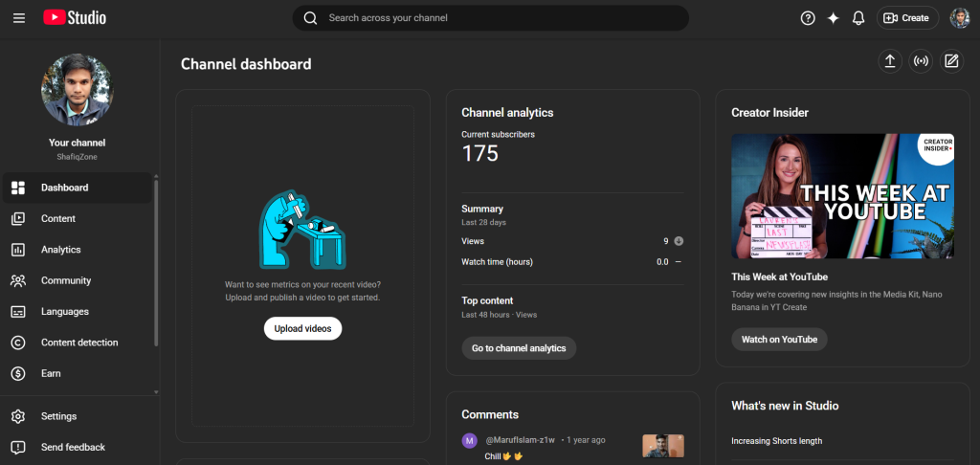The height and width of the screenshot is (465, 980).
Task: Open the account avatar menu
Action: 959,18
